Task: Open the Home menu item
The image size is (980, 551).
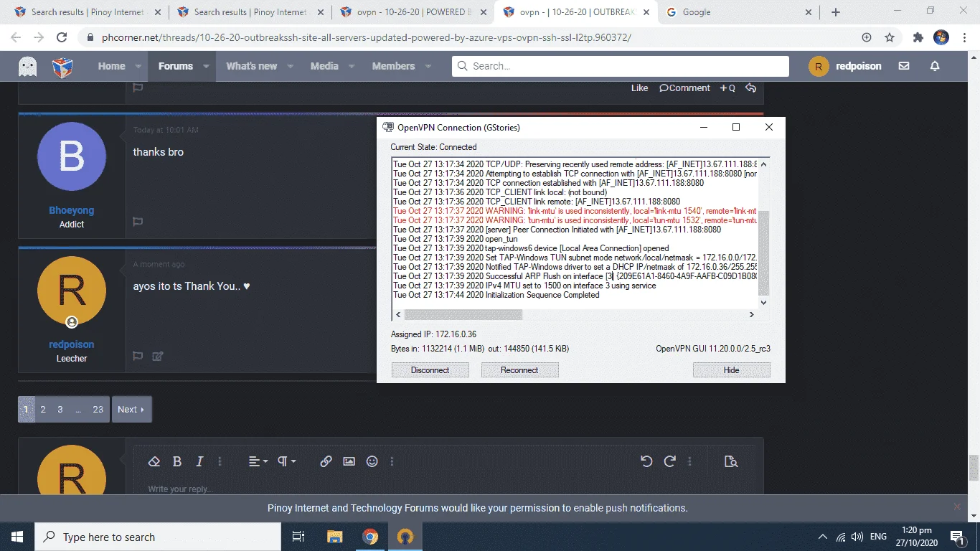Action: pyautogui.click(x=111, y=66)
